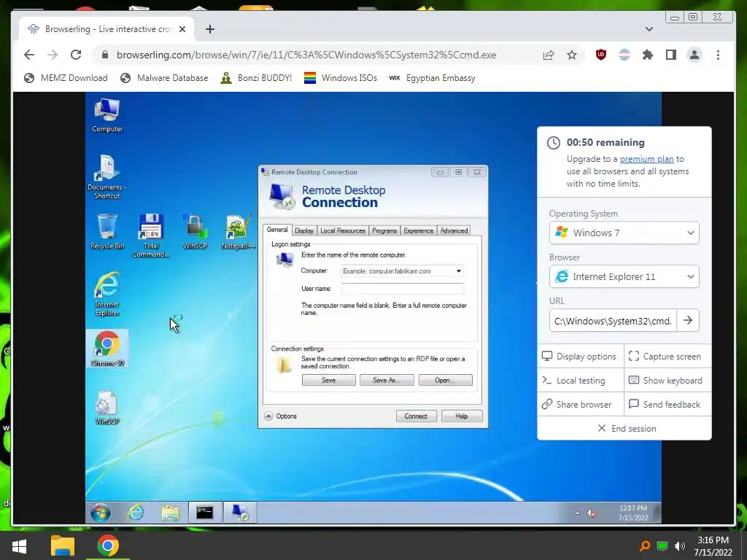
Task: Click the Save connection settings button
Action: [x=329, y=380]
